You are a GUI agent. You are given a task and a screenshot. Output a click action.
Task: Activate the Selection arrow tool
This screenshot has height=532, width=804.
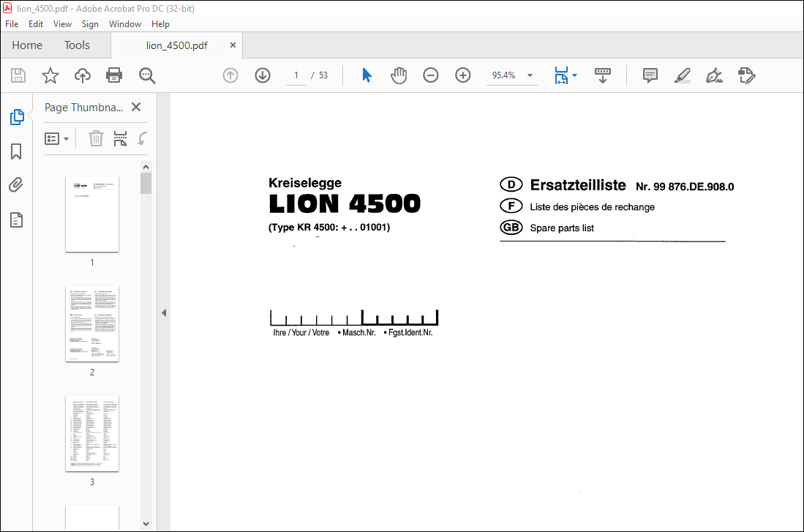(367, 75)
